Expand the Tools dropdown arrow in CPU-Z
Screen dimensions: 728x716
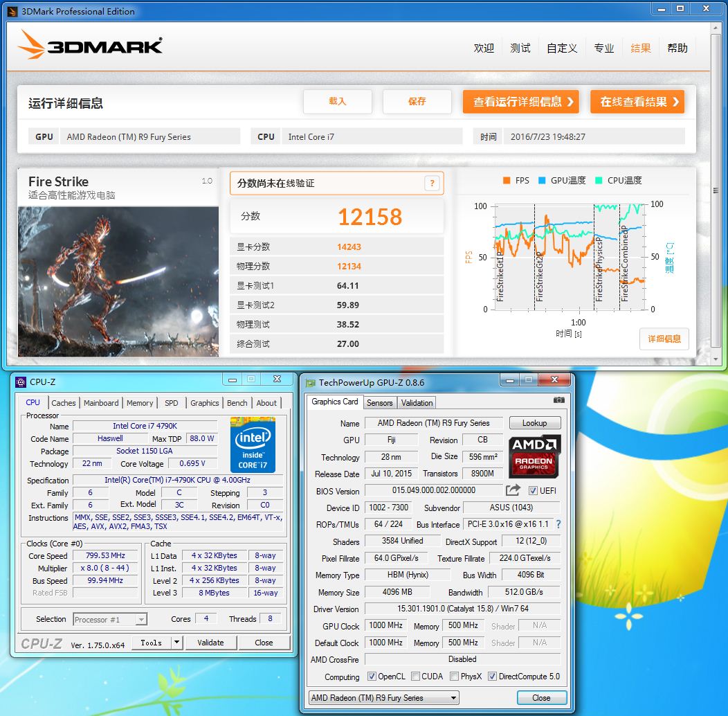point(177,643)
